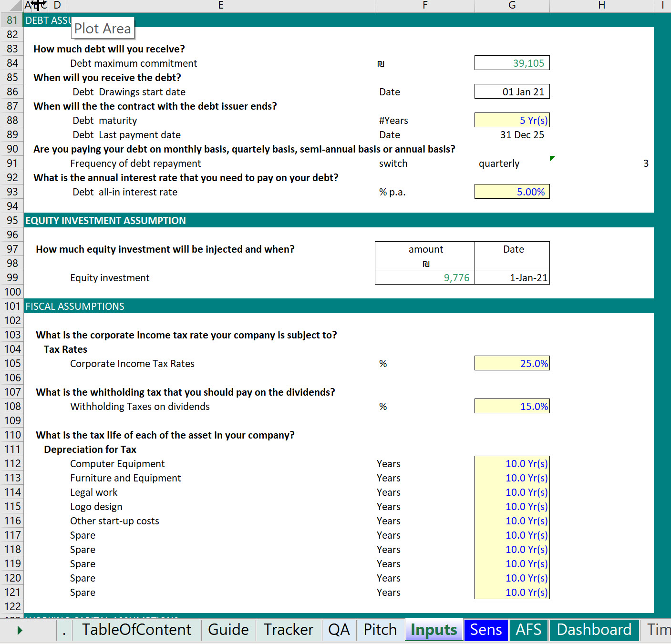Click the 'Debt Last payment date' label

coord(126,135)
